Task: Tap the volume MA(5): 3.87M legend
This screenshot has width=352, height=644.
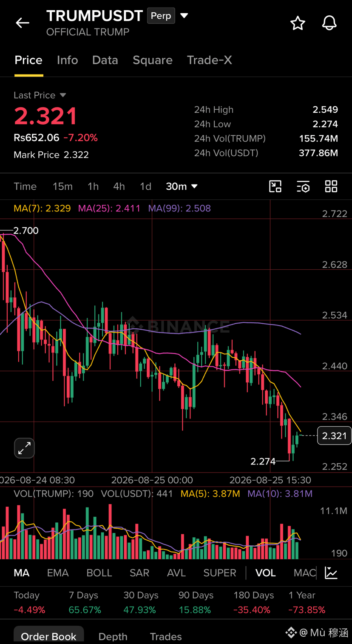Action: click(210, 494)
